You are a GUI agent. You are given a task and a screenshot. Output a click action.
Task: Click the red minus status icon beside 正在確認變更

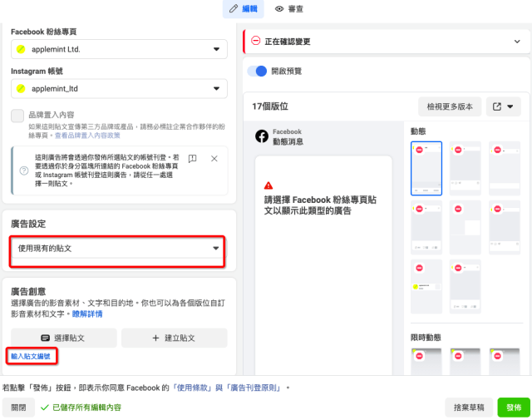[255, 41]
